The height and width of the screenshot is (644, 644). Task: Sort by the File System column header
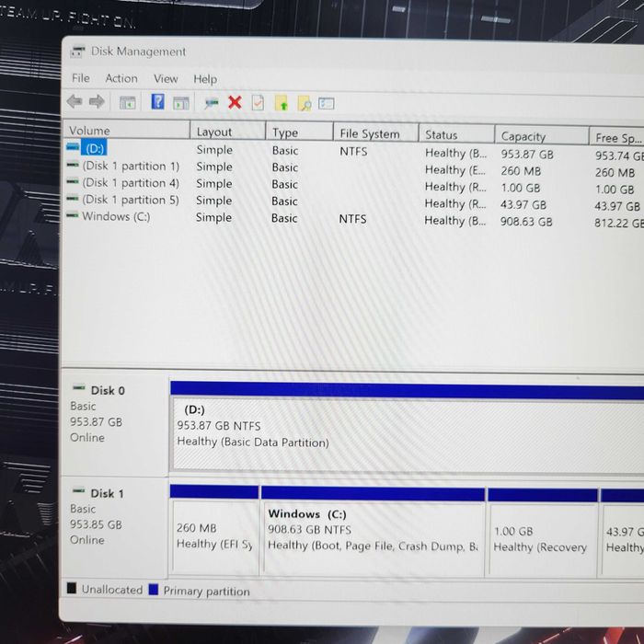click(x=375, y=133)
